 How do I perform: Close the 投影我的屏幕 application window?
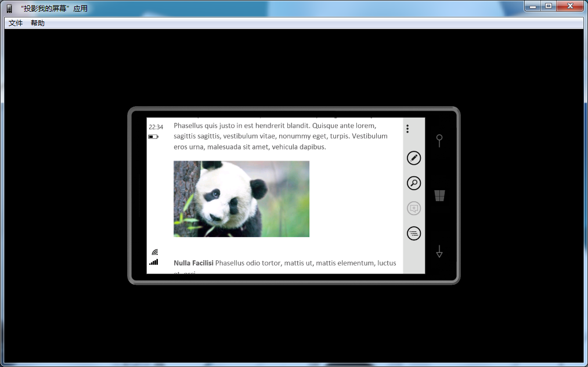click(x=571, y=6)
